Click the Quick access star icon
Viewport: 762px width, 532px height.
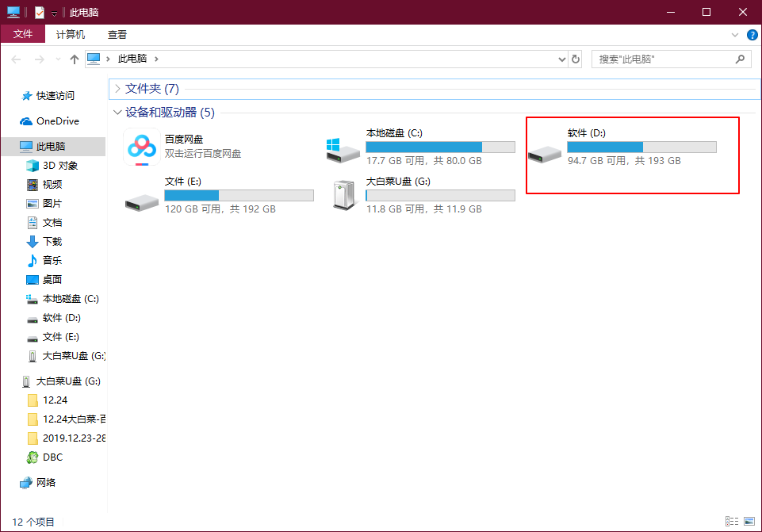27,96
